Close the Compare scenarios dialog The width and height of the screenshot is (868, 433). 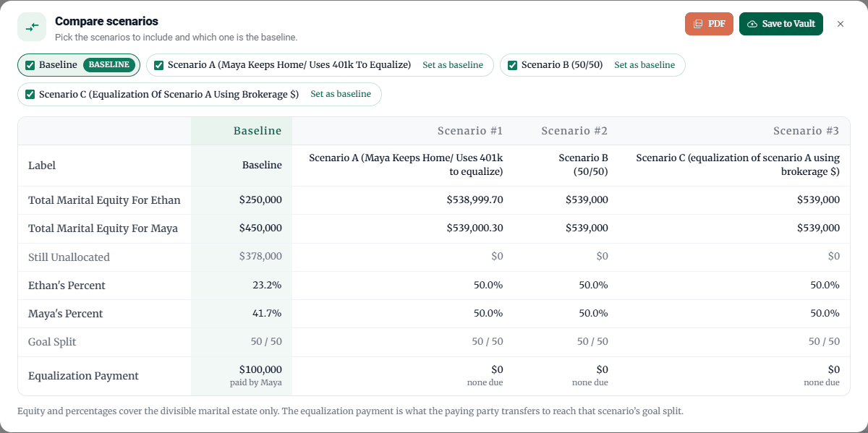[841, 24]
